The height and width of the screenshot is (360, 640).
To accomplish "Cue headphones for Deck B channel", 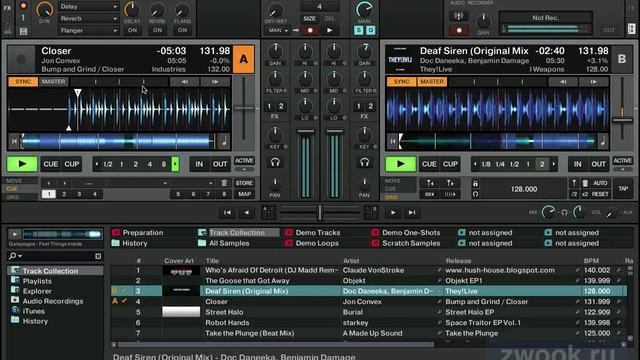I will 364,162.
